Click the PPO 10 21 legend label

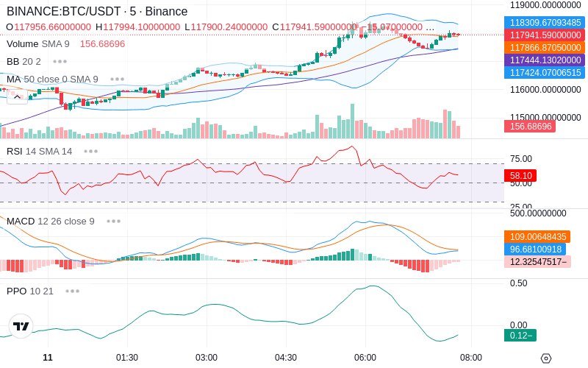(30, 291)
